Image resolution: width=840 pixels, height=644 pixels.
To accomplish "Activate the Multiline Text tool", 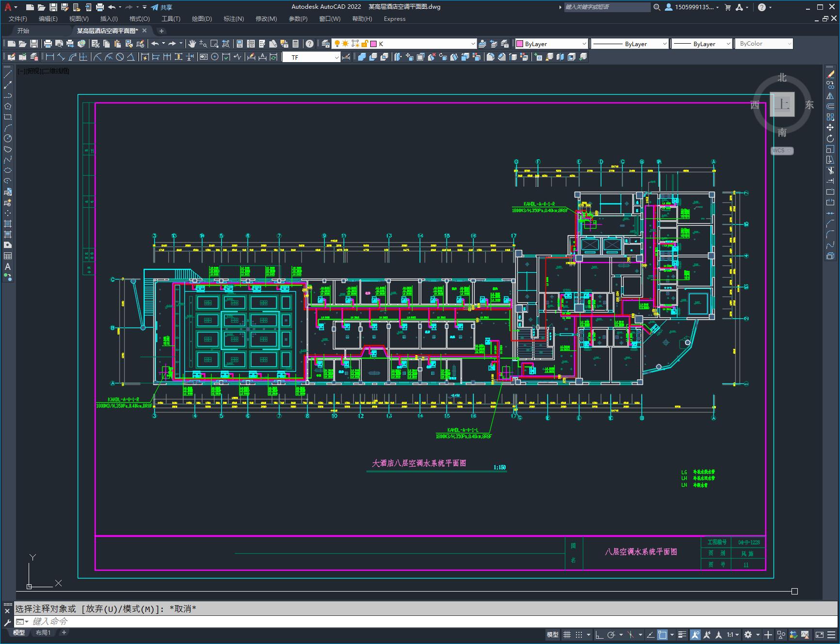I will [x=8, y=266].
